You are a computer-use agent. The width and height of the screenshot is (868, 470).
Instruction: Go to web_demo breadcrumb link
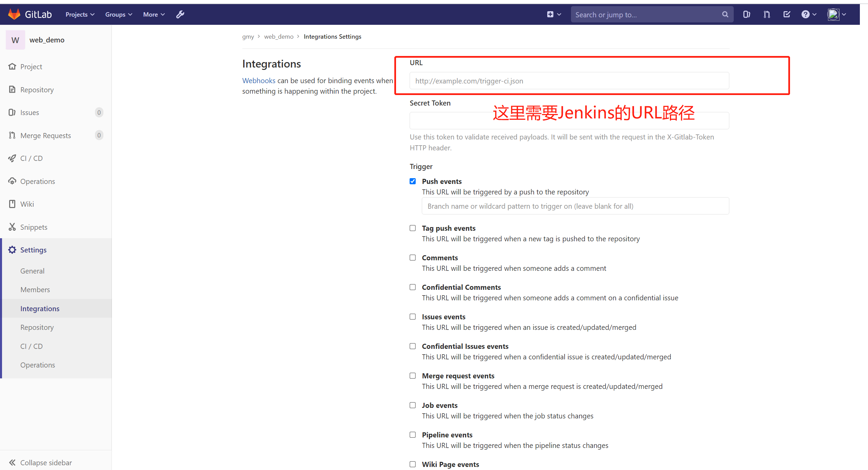click(x=279, y=36)
